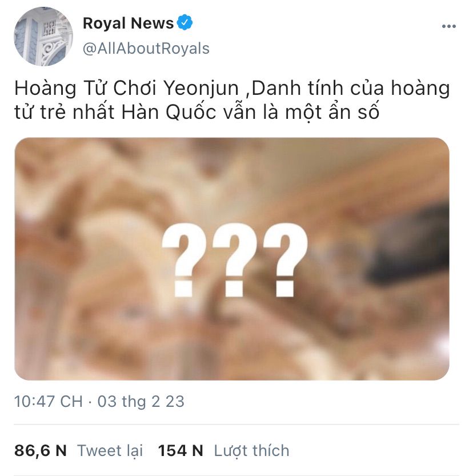Open the 10:47 CH timestamp
The width and height of the screenshot is (473, 476).
tap(48, 401)
